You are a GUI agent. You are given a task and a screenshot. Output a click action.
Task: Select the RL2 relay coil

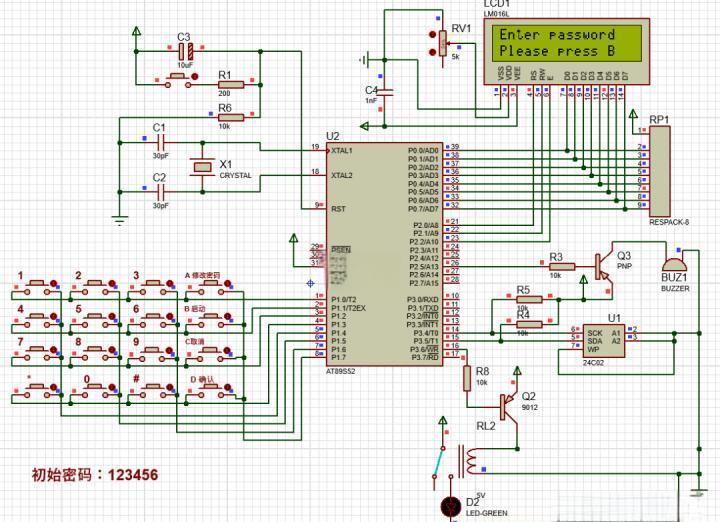[468, 460]
